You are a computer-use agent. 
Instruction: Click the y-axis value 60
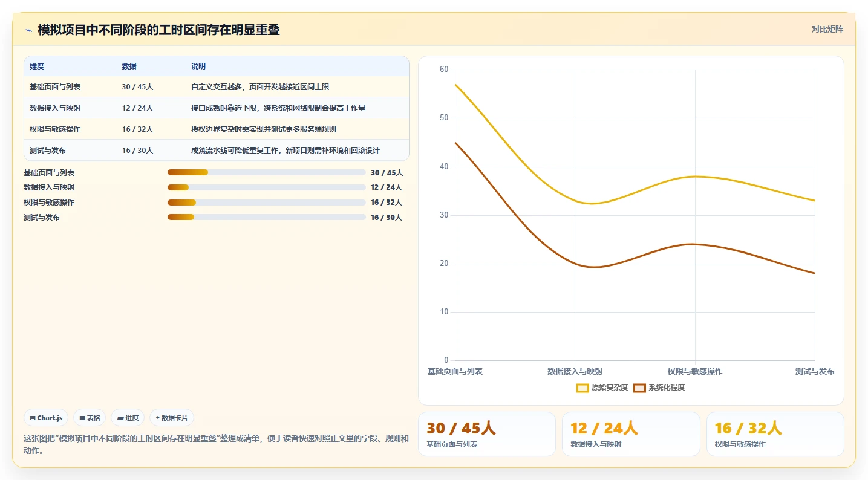pos(444,70)
